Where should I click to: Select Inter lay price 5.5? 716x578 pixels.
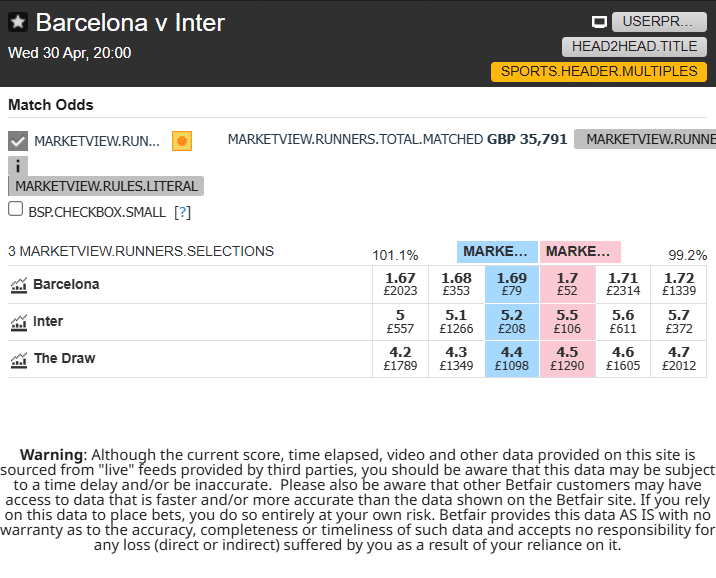567,321
